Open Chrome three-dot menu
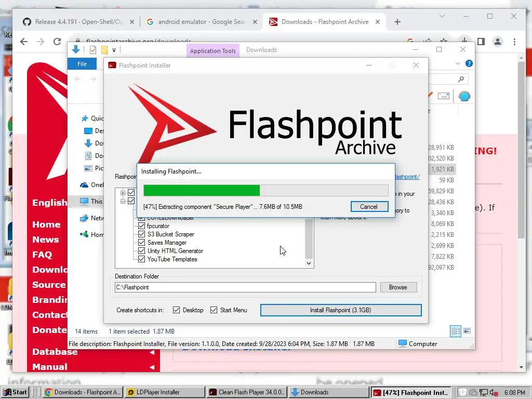 515,42
